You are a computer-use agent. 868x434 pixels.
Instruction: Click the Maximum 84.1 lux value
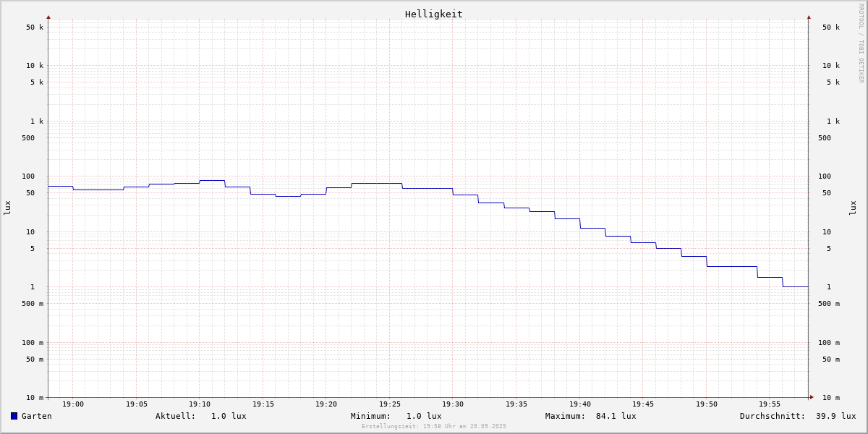click(x=616, y=416)
